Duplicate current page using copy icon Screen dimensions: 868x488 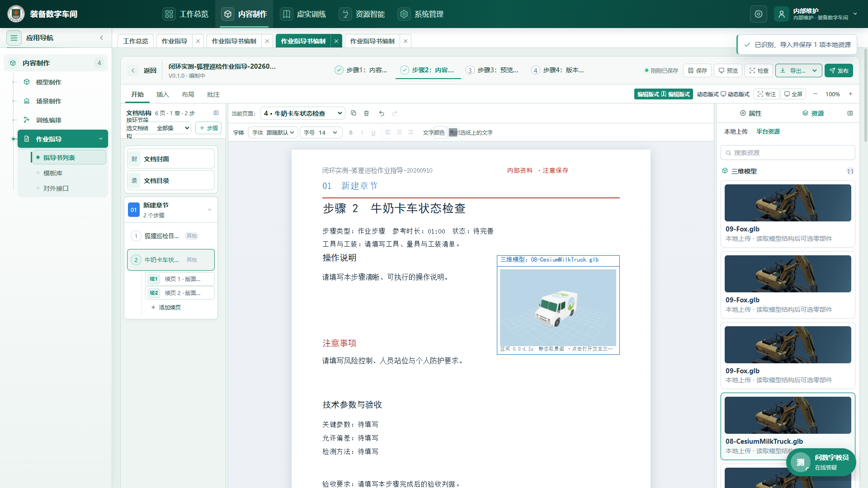coord(354,113)
